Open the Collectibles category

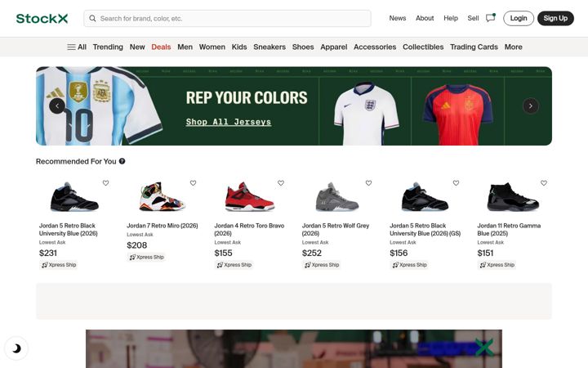(423, 47)
